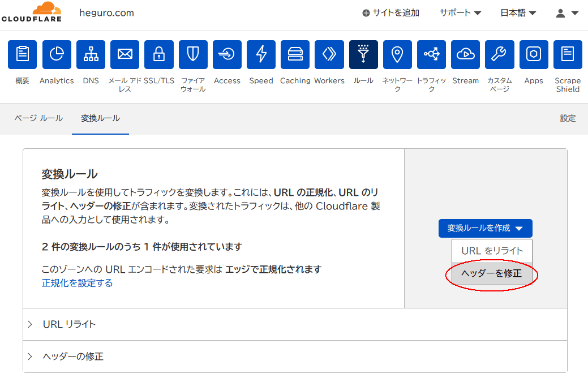Screen dimensions: 588x382
Task: Open the 概要 overview icon
Action: (23, 54)
